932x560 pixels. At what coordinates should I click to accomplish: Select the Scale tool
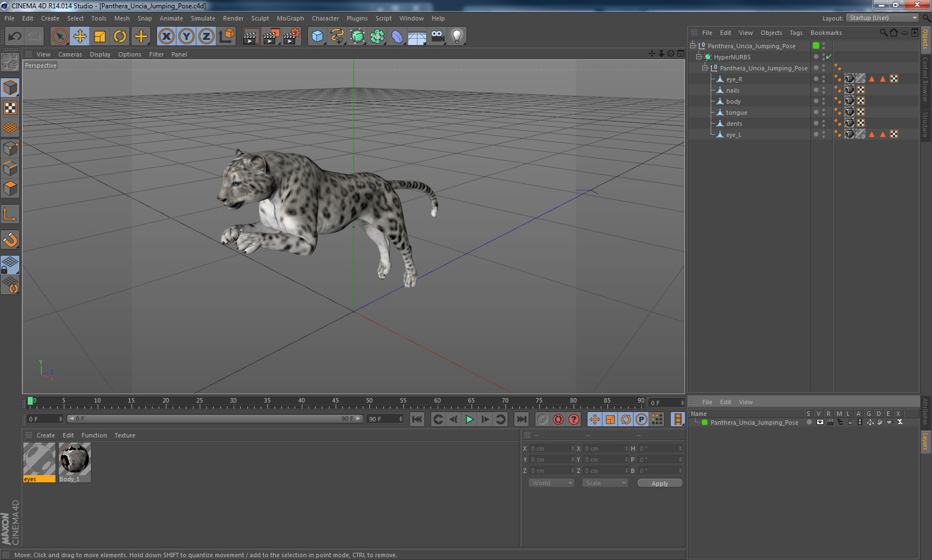click(x=100, y=37)
